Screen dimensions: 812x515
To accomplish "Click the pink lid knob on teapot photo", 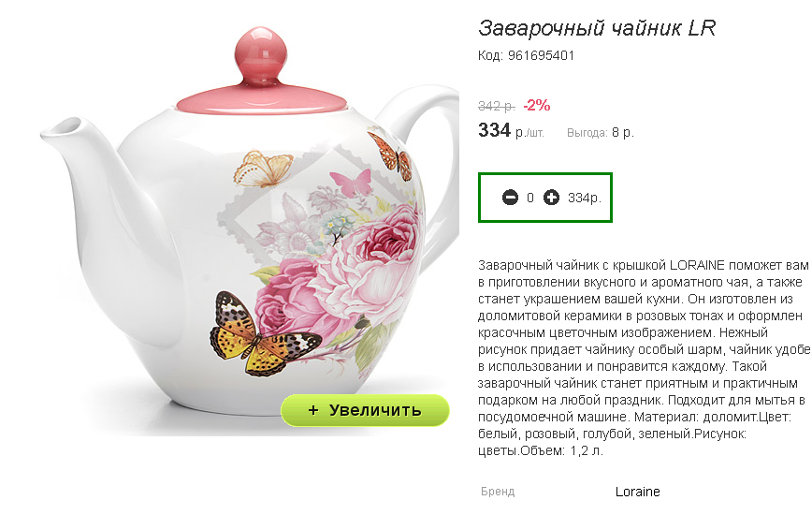I will click(261, 54).
